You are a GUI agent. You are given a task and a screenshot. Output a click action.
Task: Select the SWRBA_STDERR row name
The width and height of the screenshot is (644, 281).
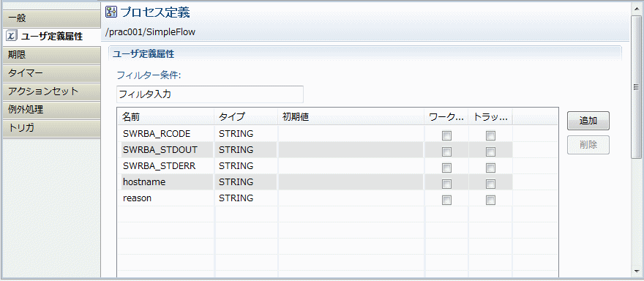160,166
